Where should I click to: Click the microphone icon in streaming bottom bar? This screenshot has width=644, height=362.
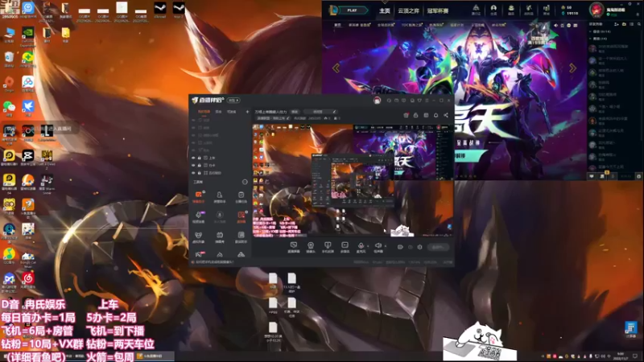(361, 247)
